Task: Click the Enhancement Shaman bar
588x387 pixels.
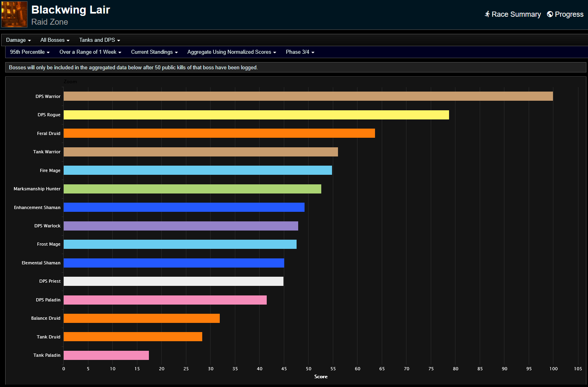Action: tap(183, 207)
